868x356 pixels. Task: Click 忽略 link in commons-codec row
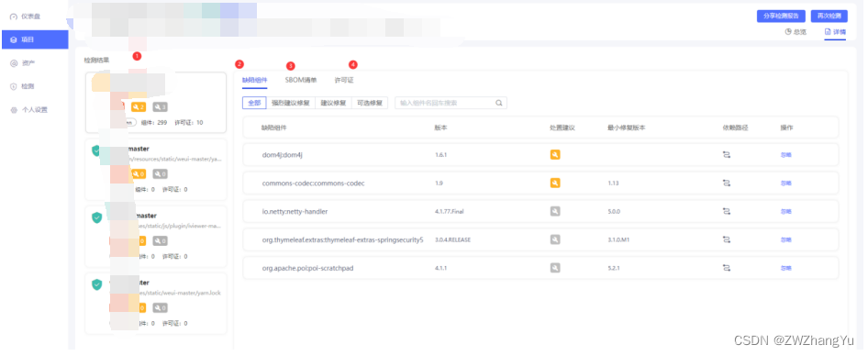click(x=786, y=184)
